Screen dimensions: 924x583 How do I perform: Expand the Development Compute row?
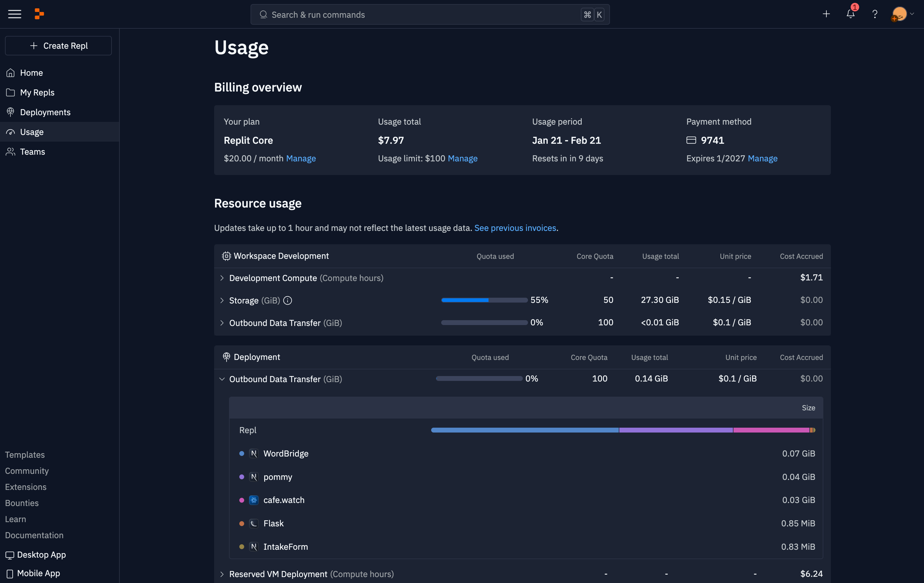(222, 278)
